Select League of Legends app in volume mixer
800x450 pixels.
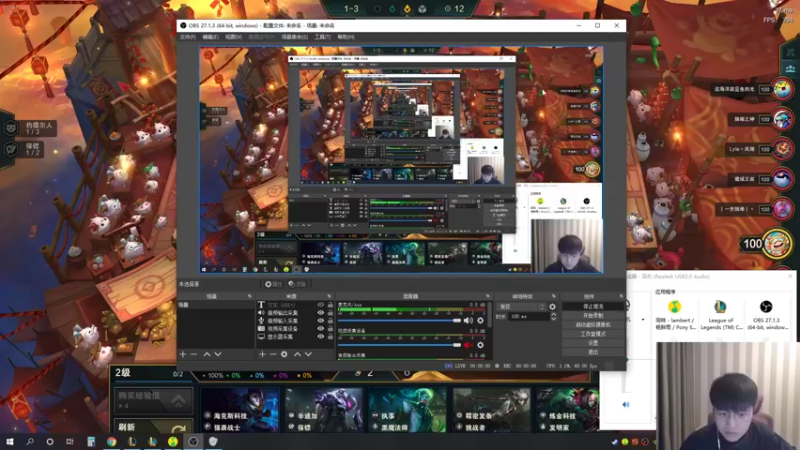(x=720, y=315)
